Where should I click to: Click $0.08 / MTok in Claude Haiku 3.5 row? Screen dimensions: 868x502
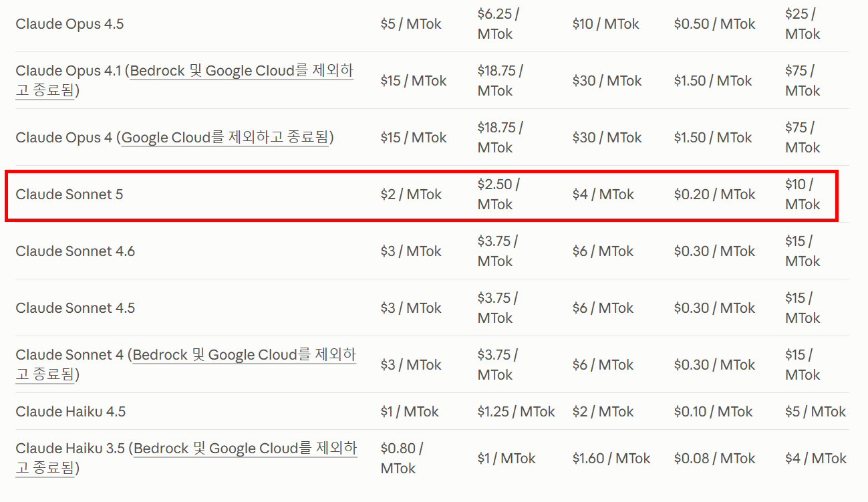point(715,459)
